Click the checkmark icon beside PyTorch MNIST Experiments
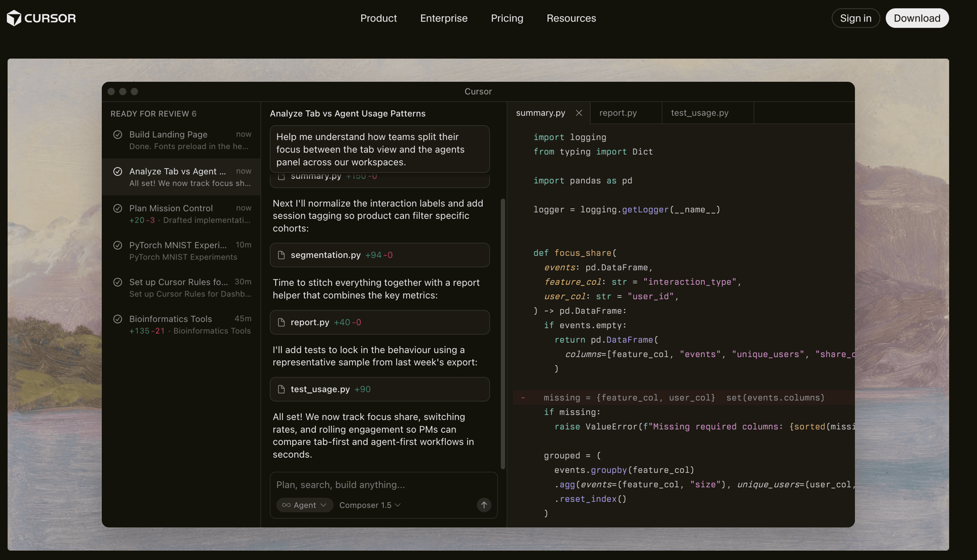The height and width of the screenshot is (560, 977). 117,245
